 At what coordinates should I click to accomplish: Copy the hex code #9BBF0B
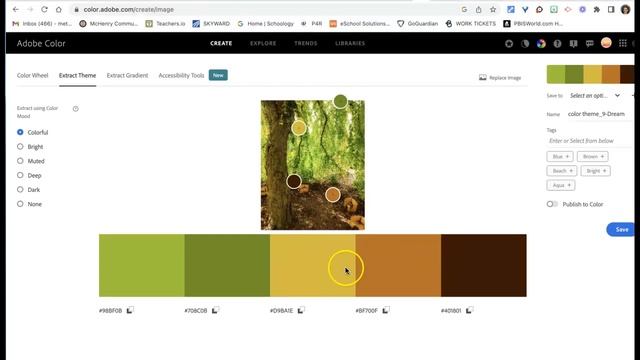point(130,310)
